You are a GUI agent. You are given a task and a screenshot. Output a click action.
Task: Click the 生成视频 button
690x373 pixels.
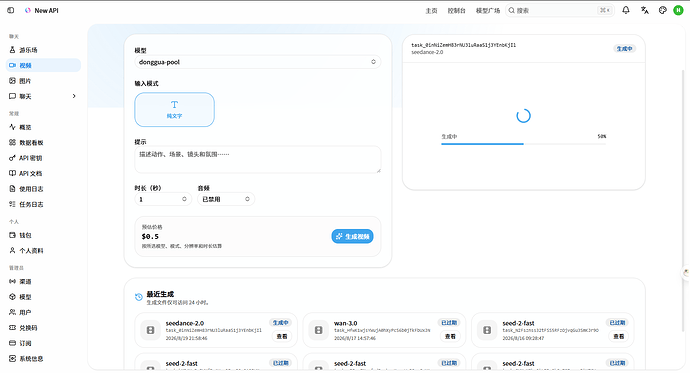pos(352,236)
